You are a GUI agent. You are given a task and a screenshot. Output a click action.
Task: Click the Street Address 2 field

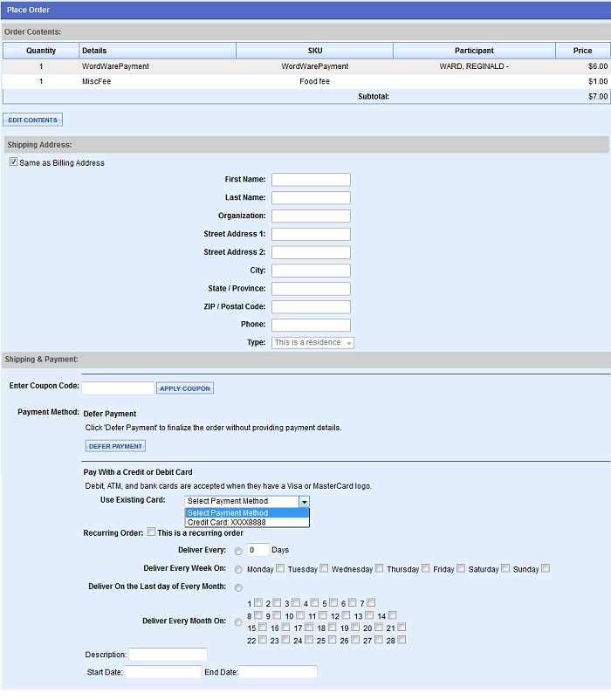pyautogui.click(x=311, y=252)
